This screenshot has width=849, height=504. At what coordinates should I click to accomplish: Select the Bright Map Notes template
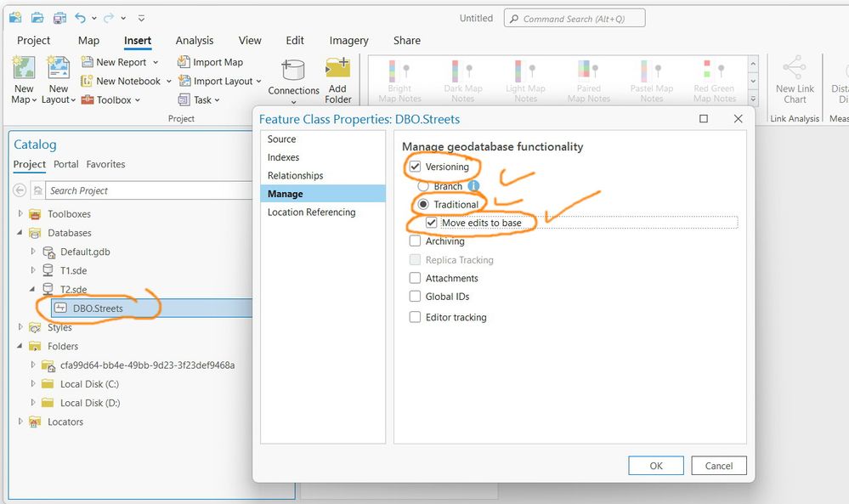click(x=399, y=80)
